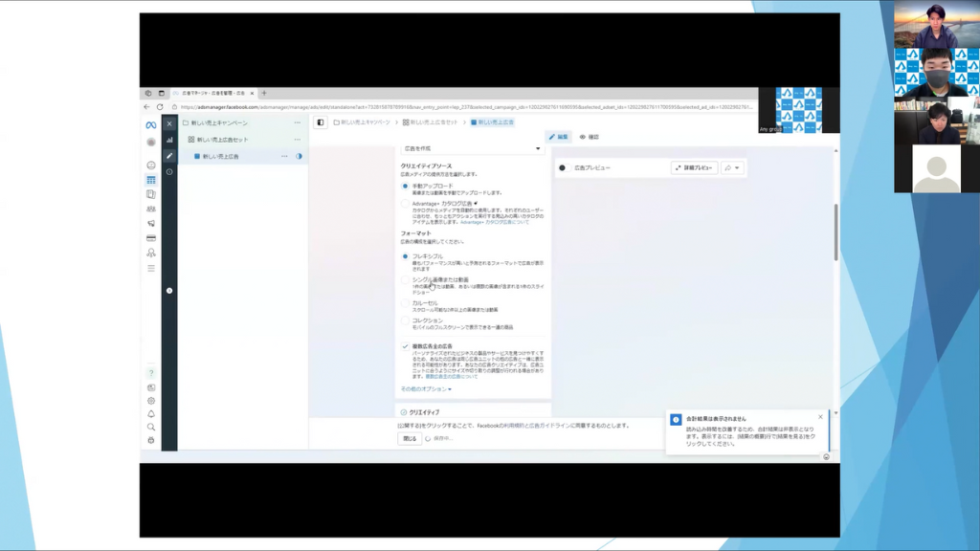Open the megaphone advertising settings icon
This screenshot has width=980, height=551.
click(x=150, y=223)
